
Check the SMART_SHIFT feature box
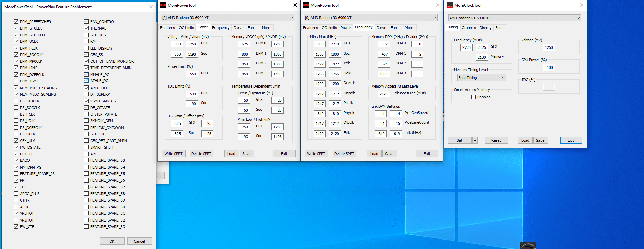(86, 147)
